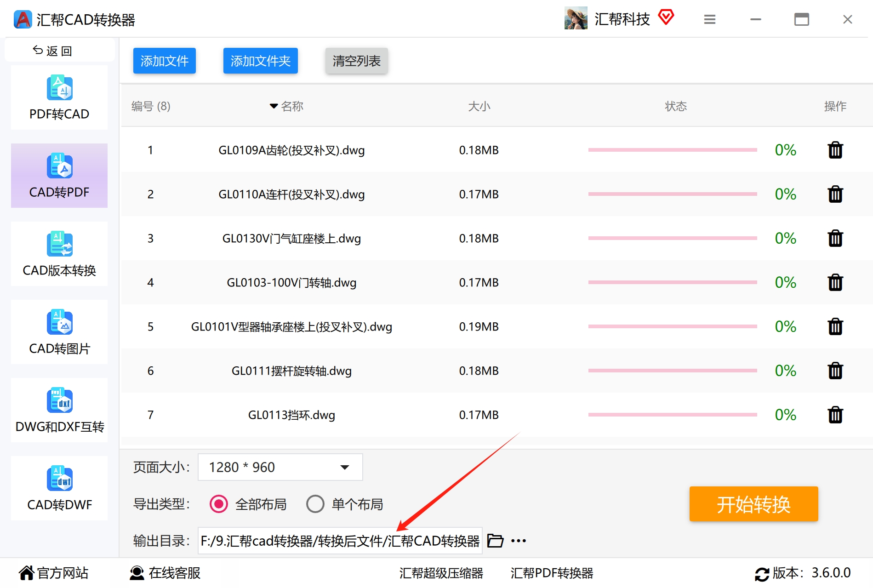873x588 pixels.
Task: Click the 添加文件夹 button
Action: coord(261,61)
